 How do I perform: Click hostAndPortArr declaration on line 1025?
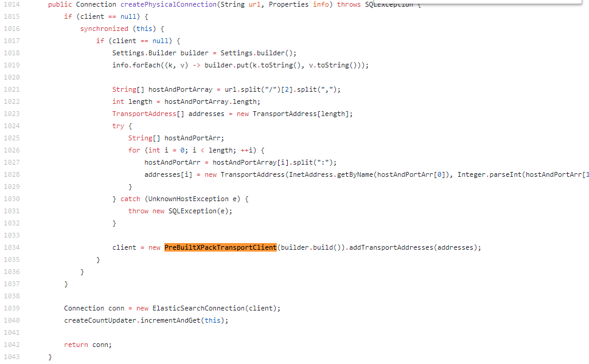193,138
